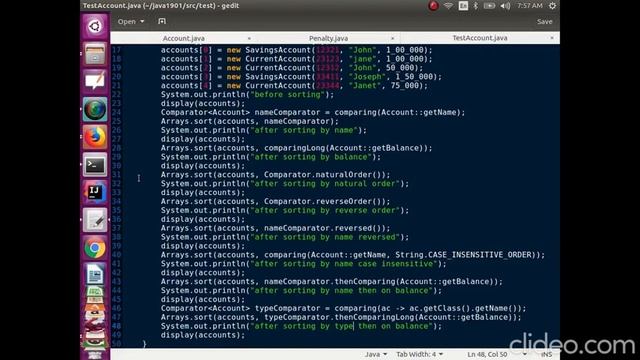Viewport: 640px width, 360px height.
Task: Click the typeComparator declaration on line 46
Action: click(343, 309)
